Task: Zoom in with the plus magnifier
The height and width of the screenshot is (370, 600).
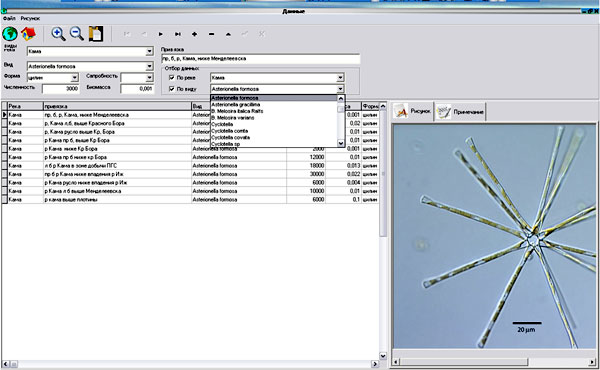Action: click(x=58, y=34)
